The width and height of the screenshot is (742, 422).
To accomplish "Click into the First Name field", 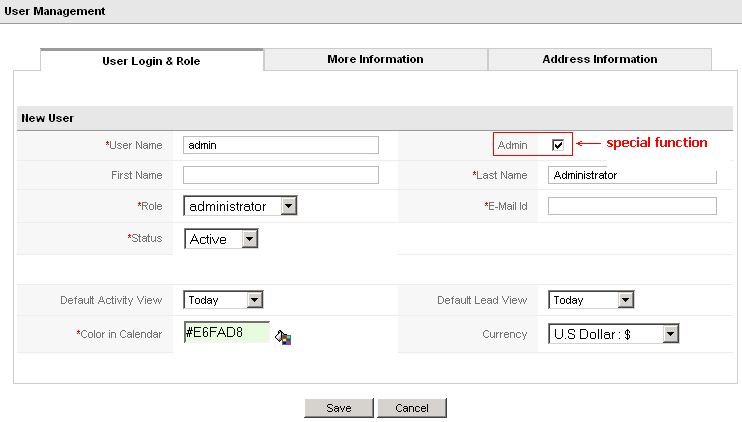I will coord(280,175).
